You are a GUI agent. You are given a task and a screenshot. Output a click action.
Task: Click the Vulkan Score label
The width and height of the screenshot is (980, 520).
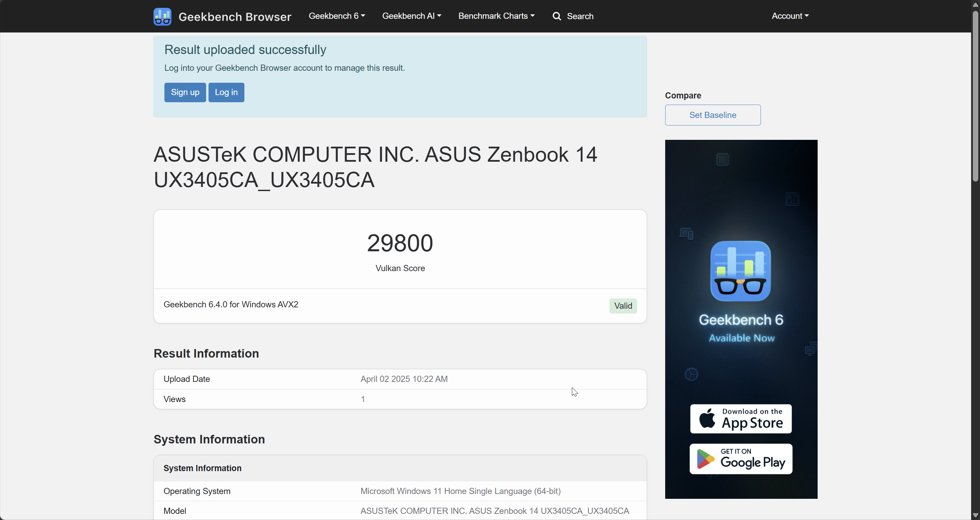[400, 268]
